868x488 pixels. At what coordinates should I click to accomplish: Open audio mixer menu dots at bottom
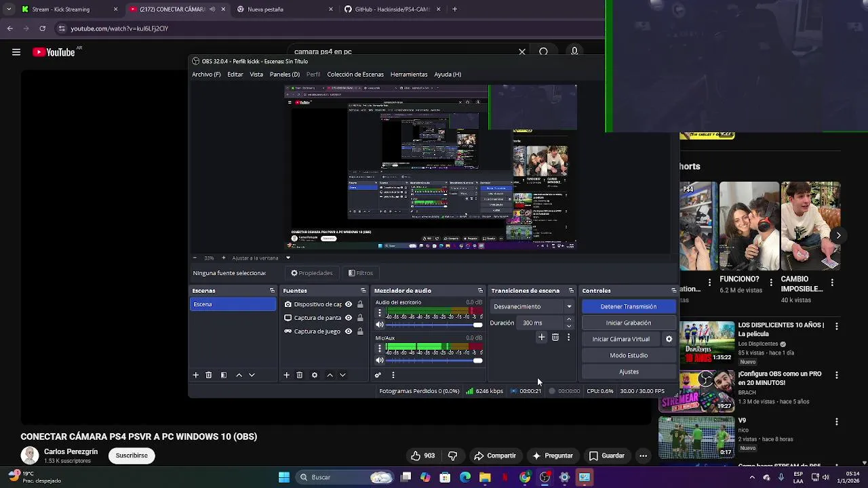pyautogui.click(x=393, y=375)
